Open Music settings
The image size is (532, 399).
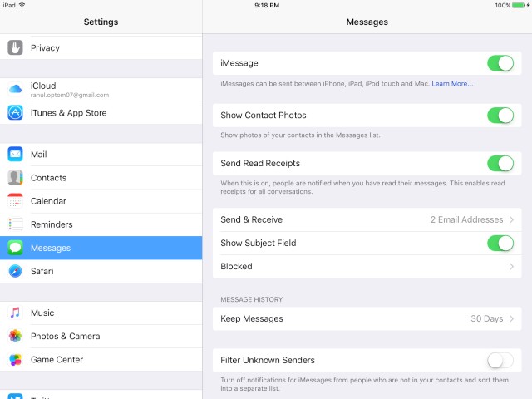101,313
